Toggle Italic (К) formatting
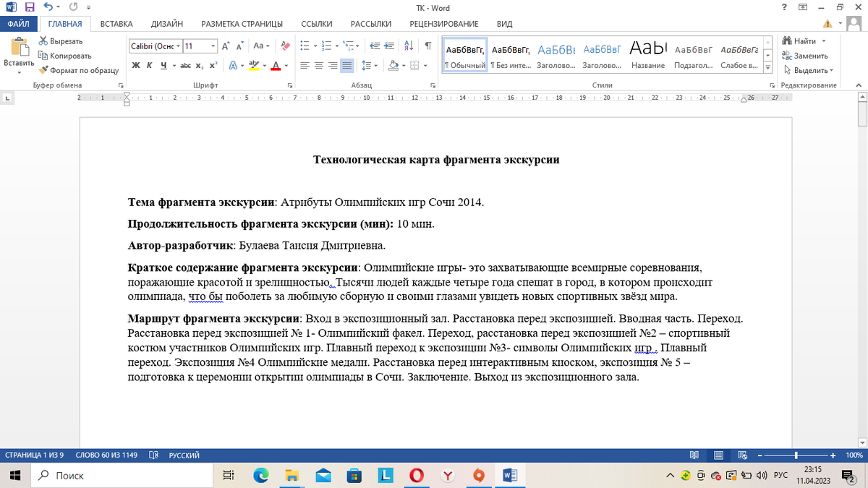868x488 pixels. tap(150, 65)
